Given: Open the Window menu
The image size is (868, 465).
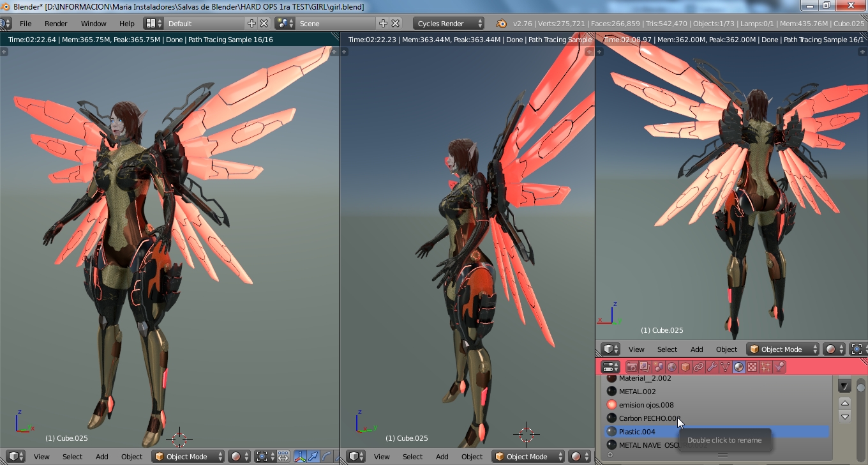Looking at the screenshot, I should 94,24.
